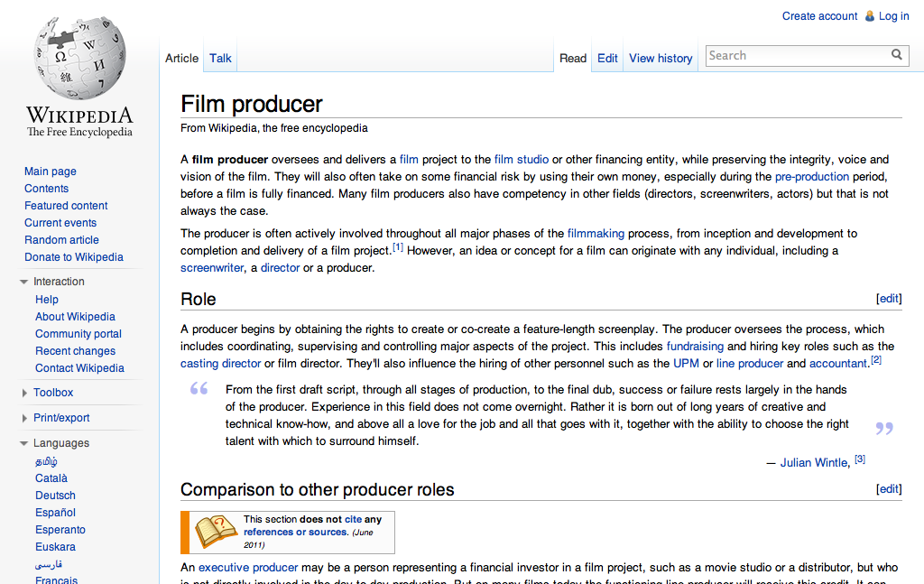Follow the 'pre-production' link
924x584 pixels.
(812, 177)
